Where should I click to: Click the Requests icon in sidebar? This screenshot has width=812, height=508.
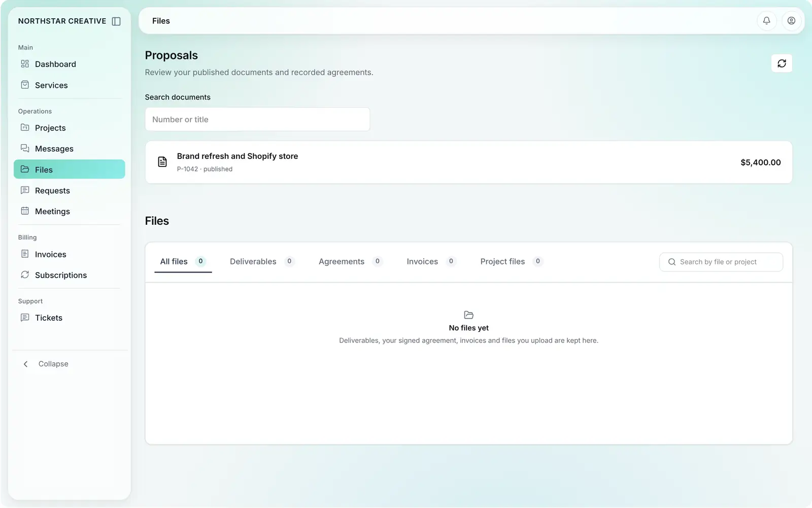point(25,190)
